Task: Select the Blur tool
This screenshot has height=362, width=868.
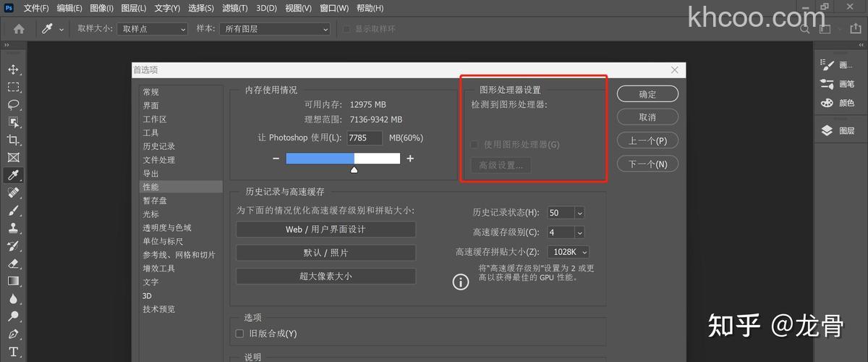Action: [x=13, y=298]
